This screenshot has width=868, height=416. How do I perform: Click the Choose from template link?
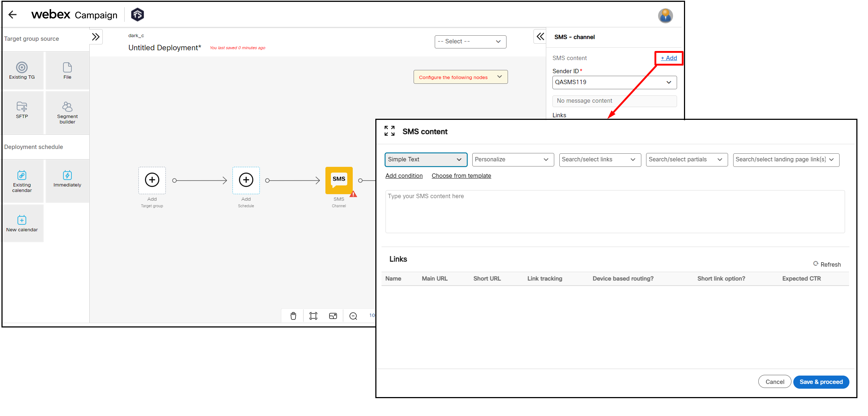(x=461, y=176)
